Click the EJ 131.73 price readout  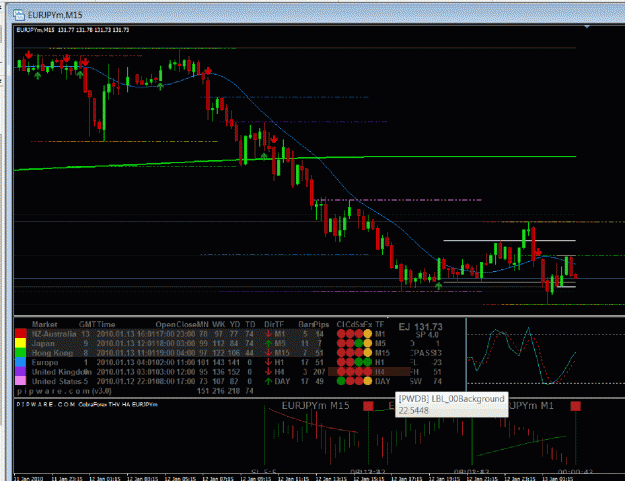pyautogui.click(x=421, y=327)
